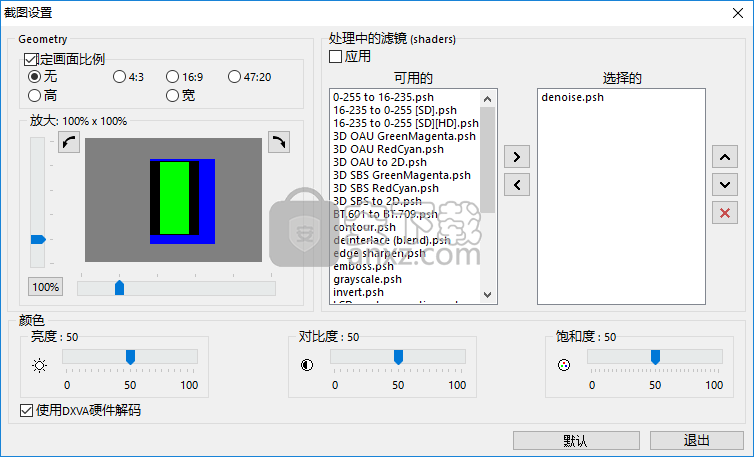
Task: Rotate preview counterclockwise with left arrow icon
Action: coord(69,142)
